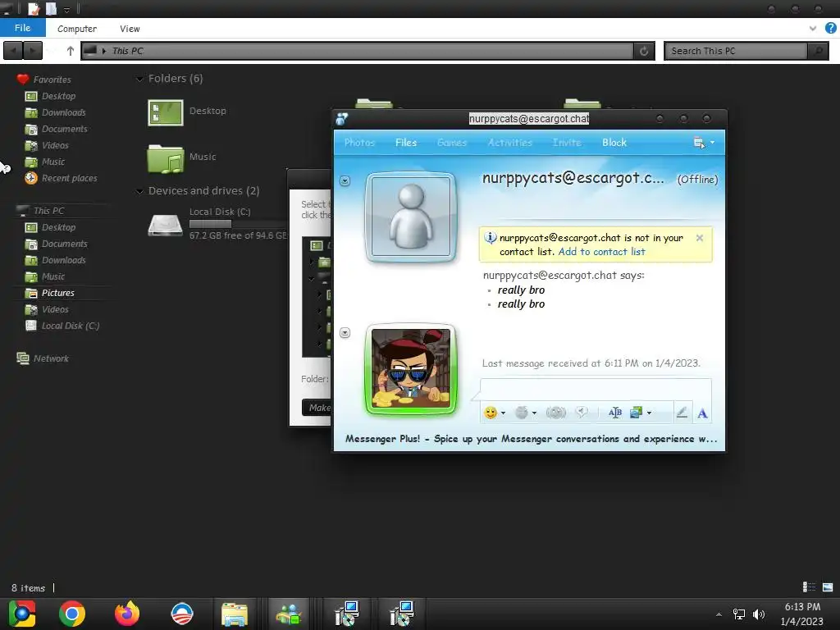Open Firefox from the taskbar
This screenshot has width=840, height=630.
click(127, 614)
